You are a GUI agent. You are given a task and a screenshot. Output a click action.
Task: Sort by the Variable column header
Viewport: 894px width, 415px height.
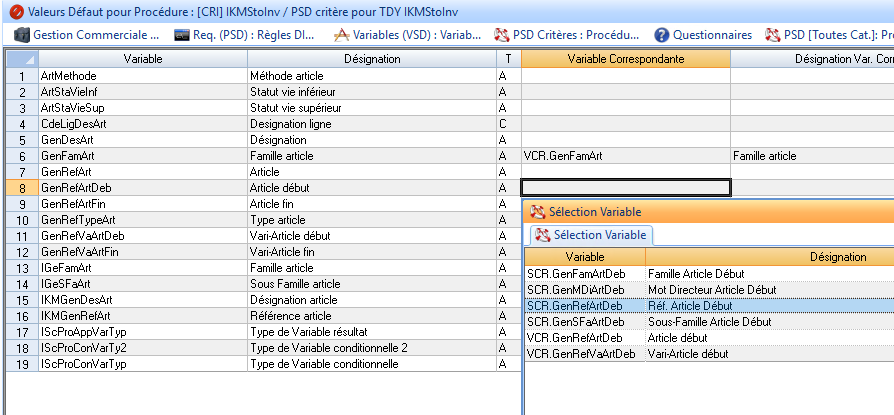pyautogui.click(x=143, y=59)
